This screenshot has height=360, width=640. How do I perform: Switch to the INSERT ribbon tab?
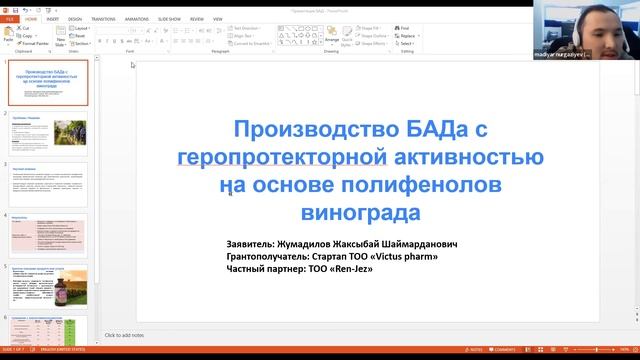tap(53, 19)
